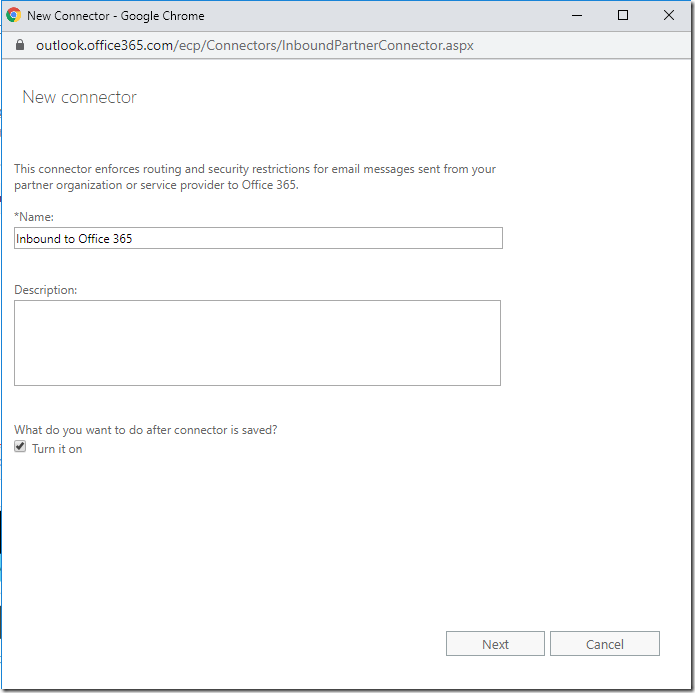This screenshot has width=695, height=693.
Task: Click the connector explanation paragraph
Action: pos(255,177)
